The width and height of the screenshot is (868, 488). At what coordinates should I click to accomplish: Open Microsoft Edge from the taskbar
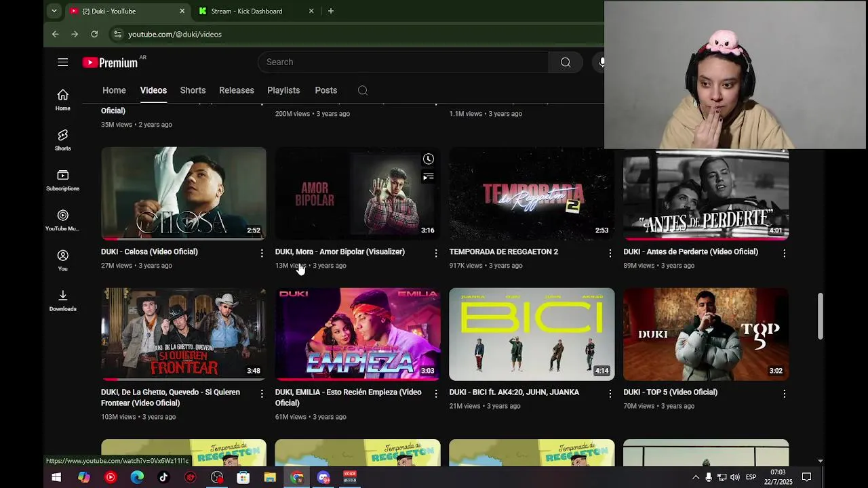(137, 477)
